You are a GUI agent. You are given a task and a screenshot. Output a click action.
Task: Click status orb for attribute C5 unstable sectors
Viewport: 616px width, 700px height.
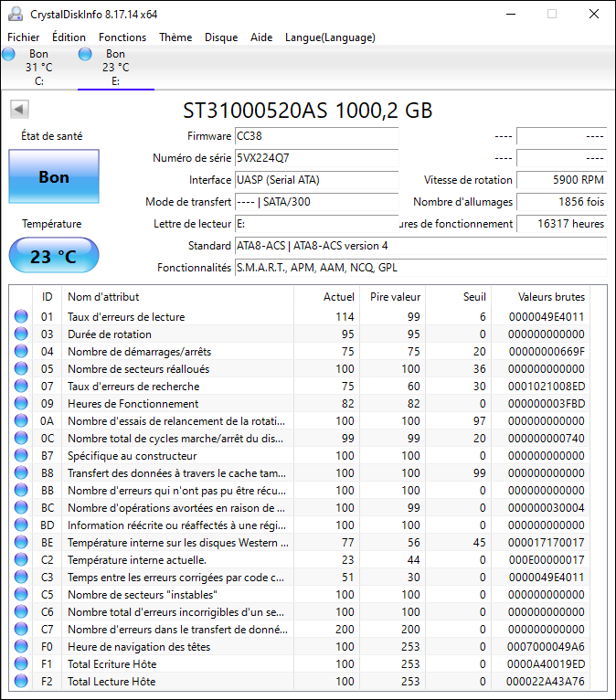20,595
